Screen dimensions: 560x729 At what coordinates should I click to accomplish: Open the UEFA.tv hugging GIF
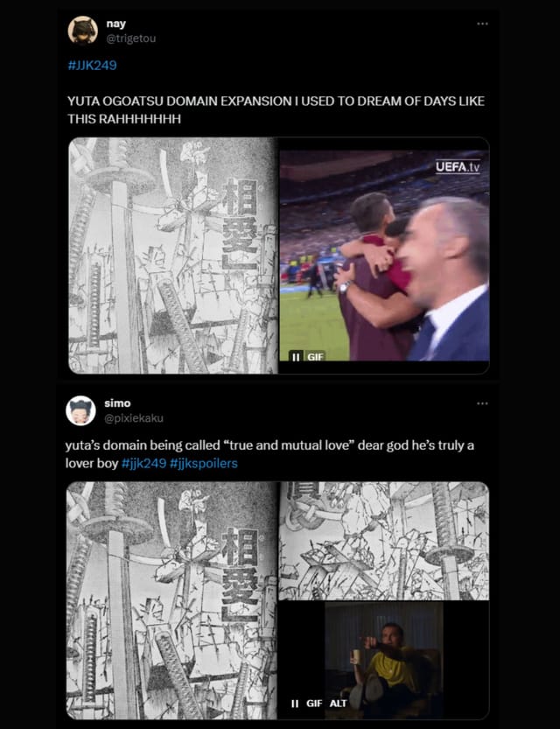tap(384, 256)
